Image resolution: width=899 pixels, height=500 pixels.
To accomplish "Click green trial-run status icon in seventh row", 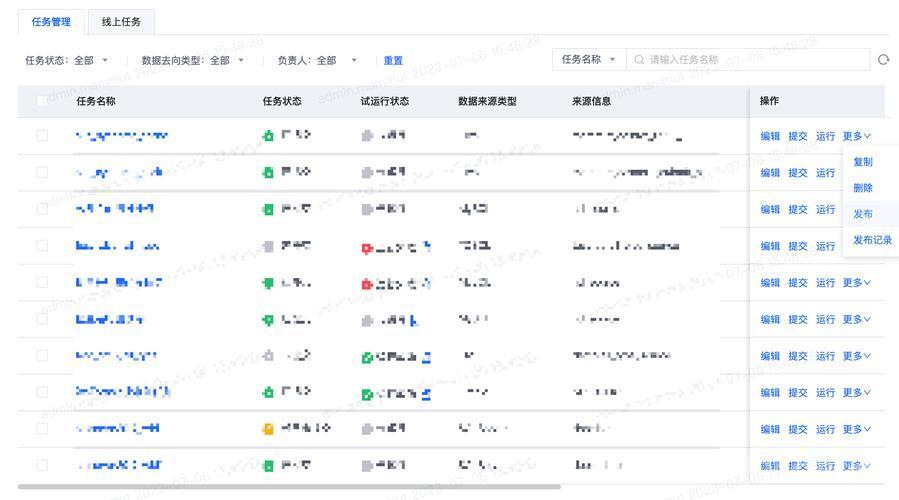I will [367, 358].
